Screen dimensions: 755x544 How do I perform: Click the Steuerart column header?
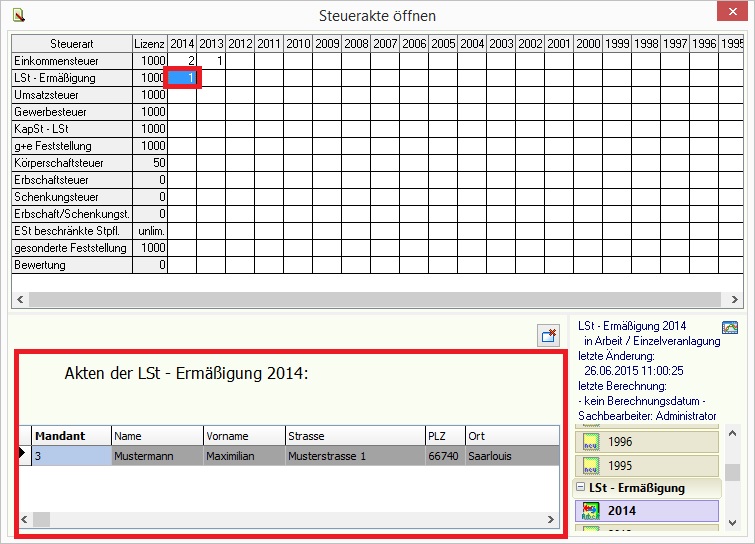pos(70,44)
